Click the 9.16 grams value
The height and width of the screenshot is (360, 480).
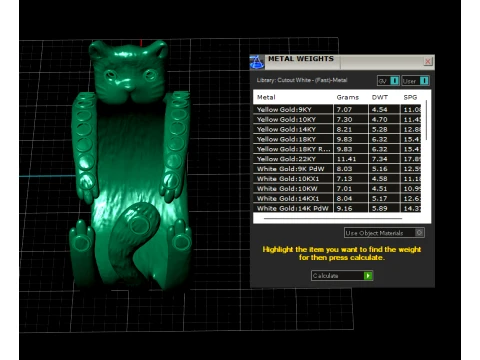(344, 208)
